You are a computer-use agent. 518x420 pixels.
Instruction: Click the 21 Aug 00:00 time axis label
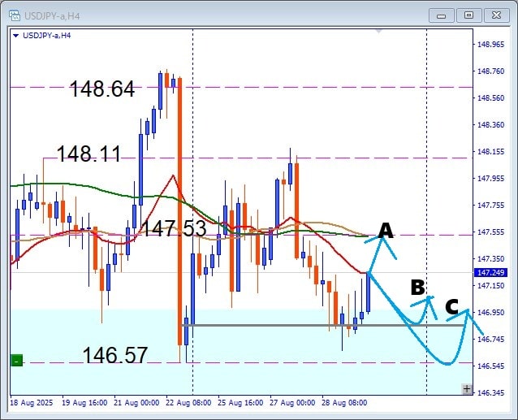(136, 403)
